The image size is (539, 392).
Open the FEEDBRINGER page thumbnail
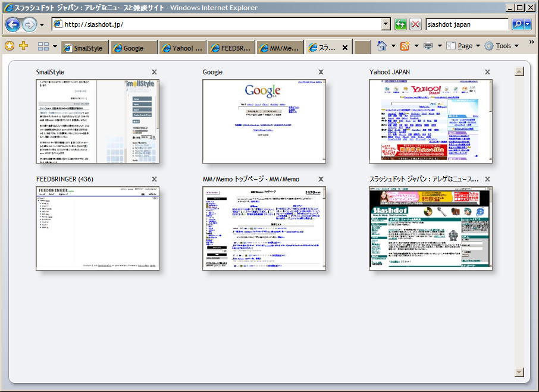click(98, 228)
